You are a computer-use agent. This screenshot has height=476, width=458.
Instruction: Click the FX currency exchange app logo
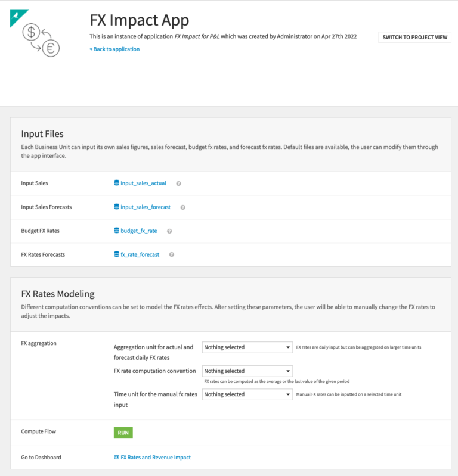[41, 40]
